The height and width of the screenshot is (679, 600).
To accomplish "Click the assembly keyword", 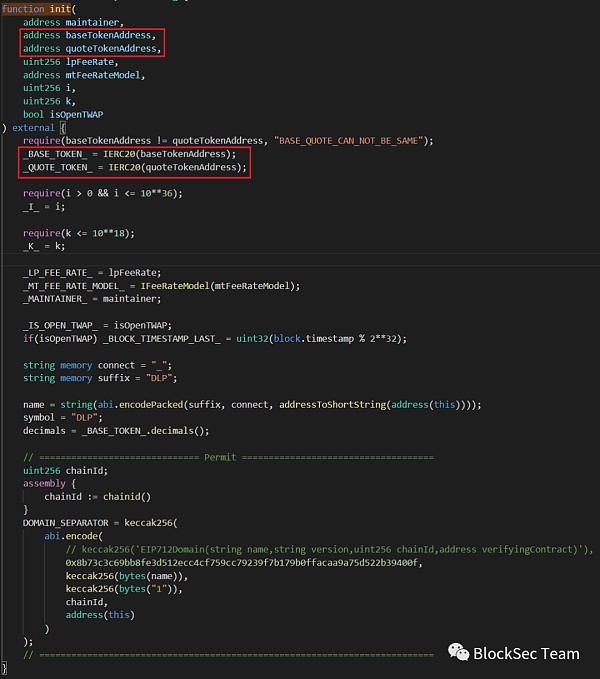I will coord(43,482).
